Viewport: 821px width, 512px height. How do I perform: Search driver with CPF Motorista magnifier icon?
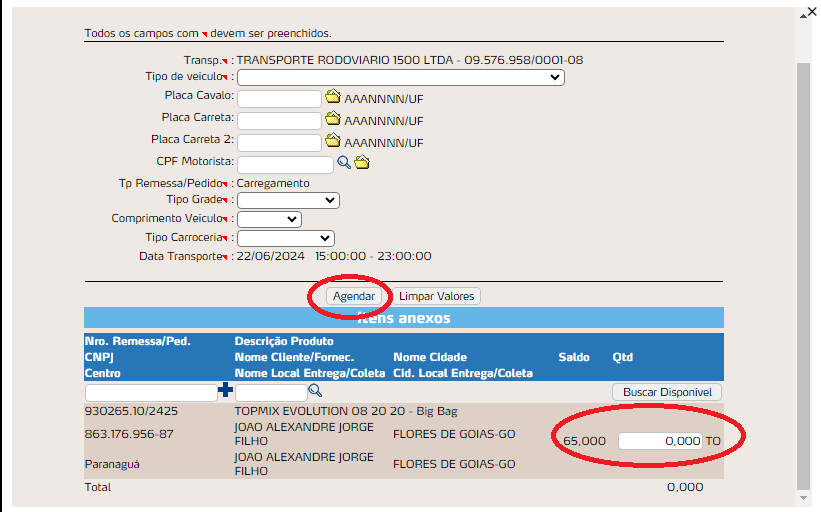344,162
